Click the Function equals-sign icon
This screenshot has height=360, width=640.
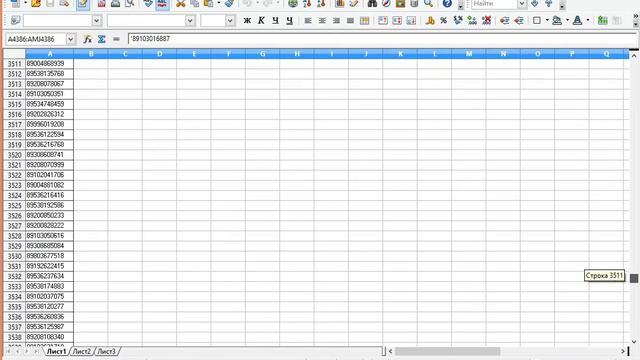click(116, 39)
